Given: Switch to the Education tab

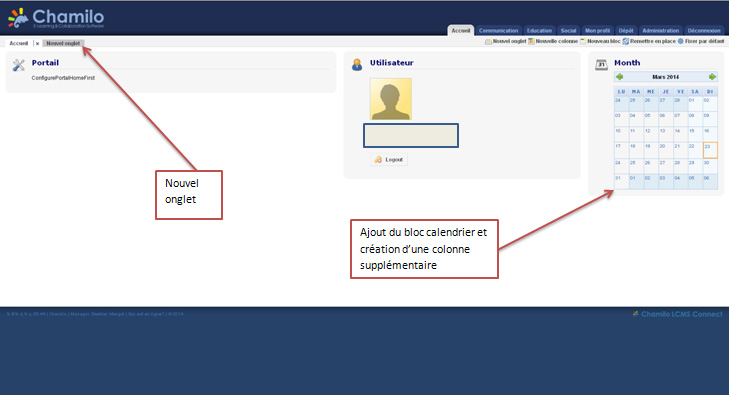Looking at the screenshot, I should (539, 31).
